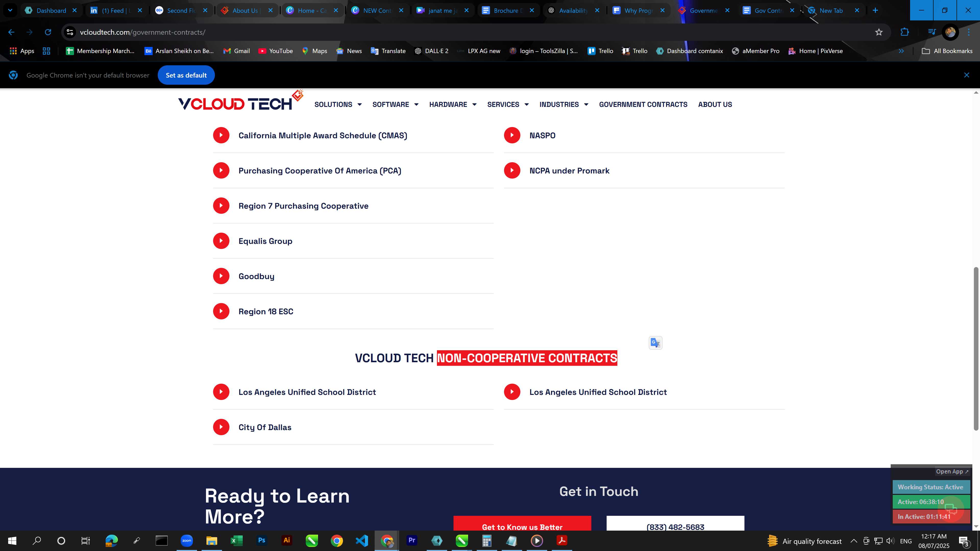This screenshot has width=980, height=551.
Task: Click Get to Know us Better button
Action: click(522, 524)
